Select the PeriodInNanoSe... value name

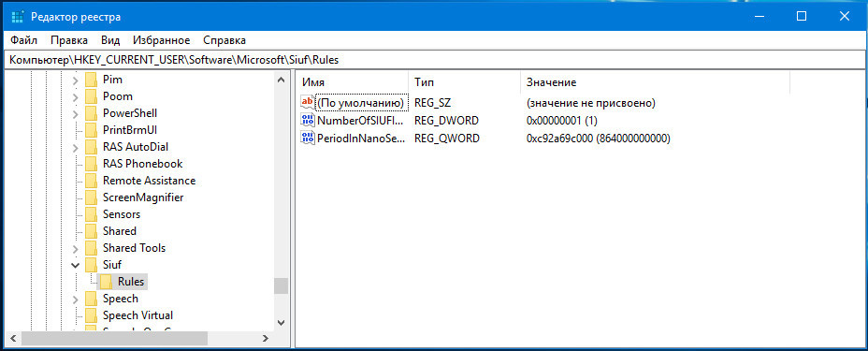360,139
